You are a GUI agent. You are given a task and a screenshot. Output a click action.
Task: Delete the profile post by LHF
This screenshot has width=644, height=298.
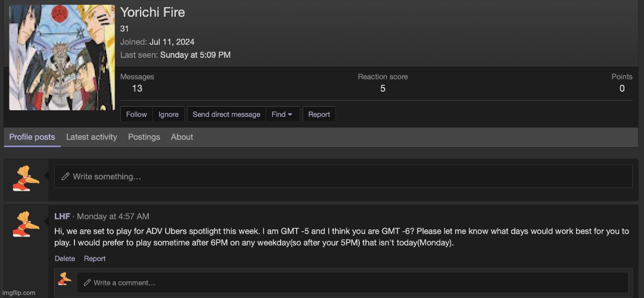65,259
